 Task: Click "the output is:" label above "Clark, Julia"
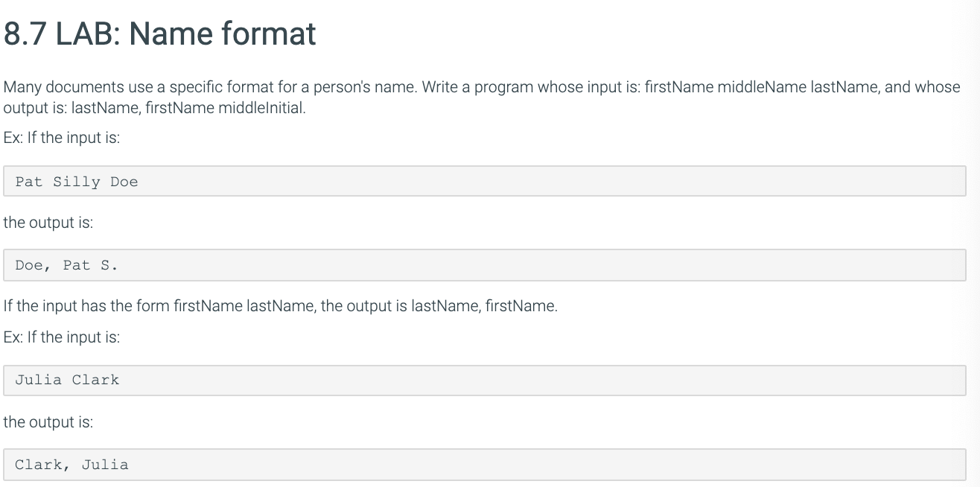click(x=48, y=422)
